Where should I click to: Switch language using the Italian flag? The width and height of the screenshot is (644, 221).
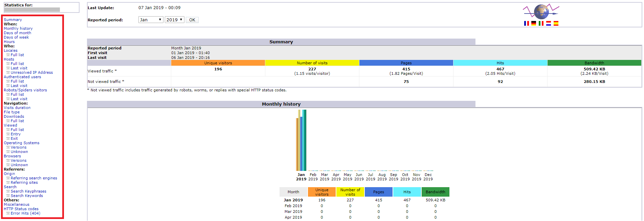[541, 23]
